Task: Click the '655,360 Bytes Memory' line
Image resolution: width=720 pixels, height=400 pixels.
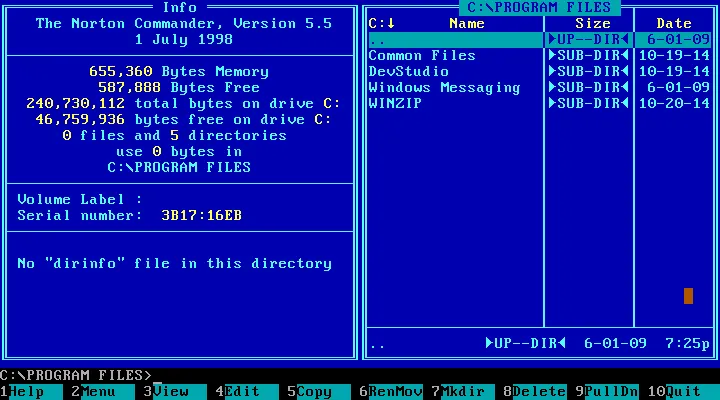Action: 179,72
